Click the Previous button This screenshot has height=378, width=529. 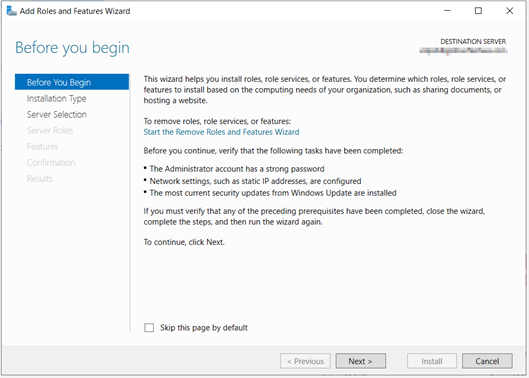coord(305,361)
